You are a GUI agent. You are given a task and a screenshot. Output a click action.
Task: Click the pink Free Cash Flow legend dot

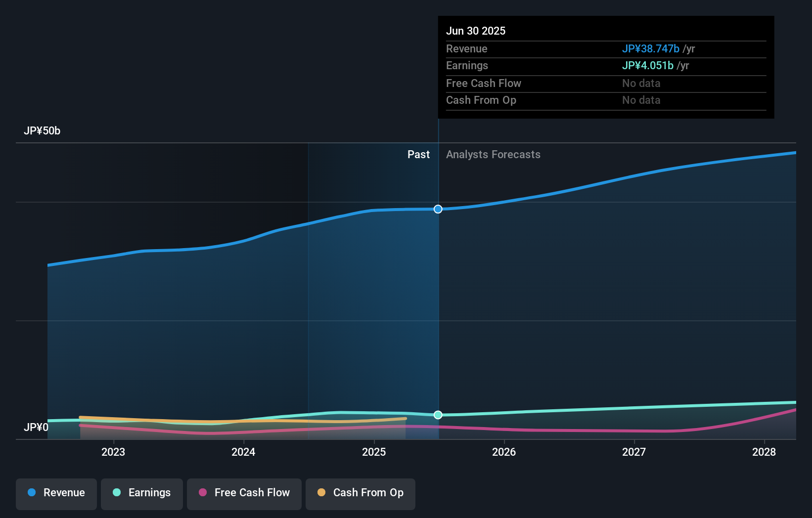pos(203,492)
